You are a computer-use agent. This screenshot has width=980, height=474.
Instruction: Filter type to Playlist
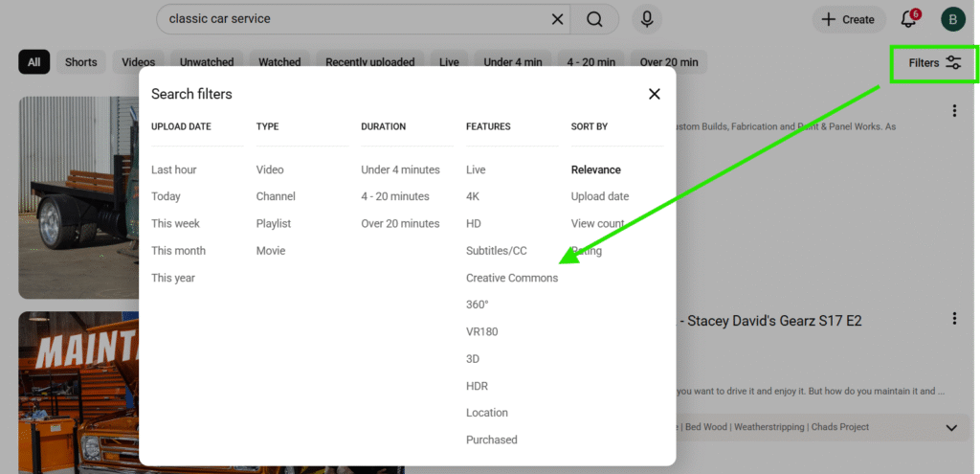click(274, 223)
